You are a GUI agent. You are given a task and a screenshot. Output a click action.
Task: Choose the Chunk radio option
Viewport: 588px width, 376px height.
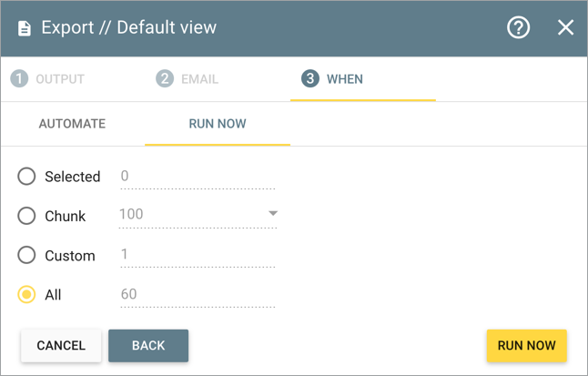click(27, 216)
